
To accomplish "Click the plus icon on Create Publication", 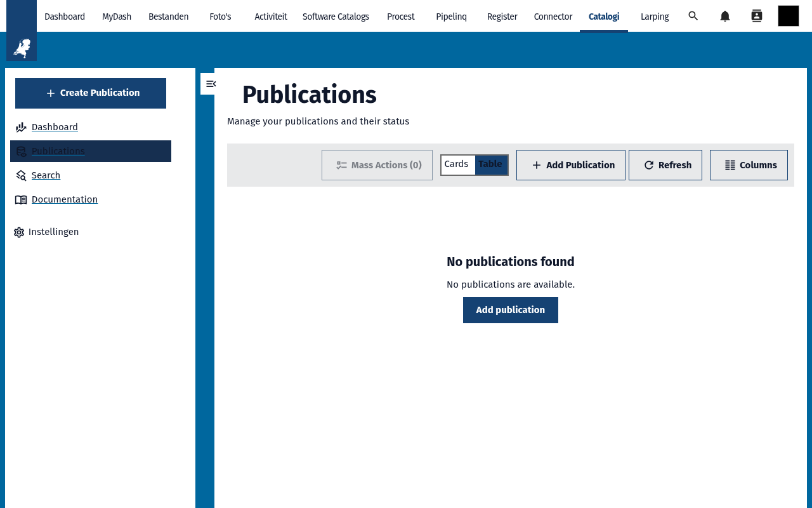I will 51,93.
